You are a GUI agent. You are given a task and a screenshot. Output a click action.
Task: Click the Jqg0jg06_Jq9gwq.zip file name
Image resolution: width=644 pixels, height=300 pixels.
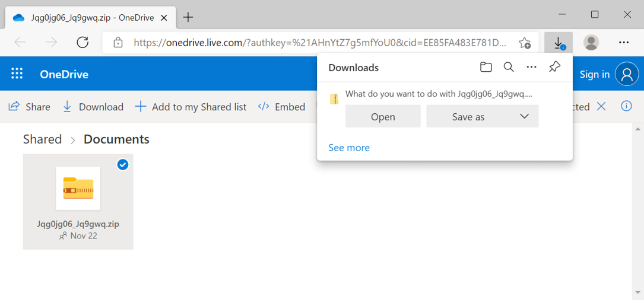[78, 224]
